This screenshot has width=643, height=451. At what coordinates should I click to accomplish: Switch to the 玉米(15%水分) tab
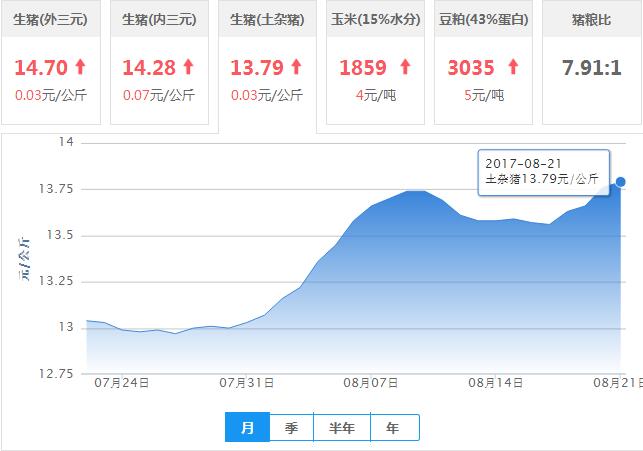click(x=375, y=62)
